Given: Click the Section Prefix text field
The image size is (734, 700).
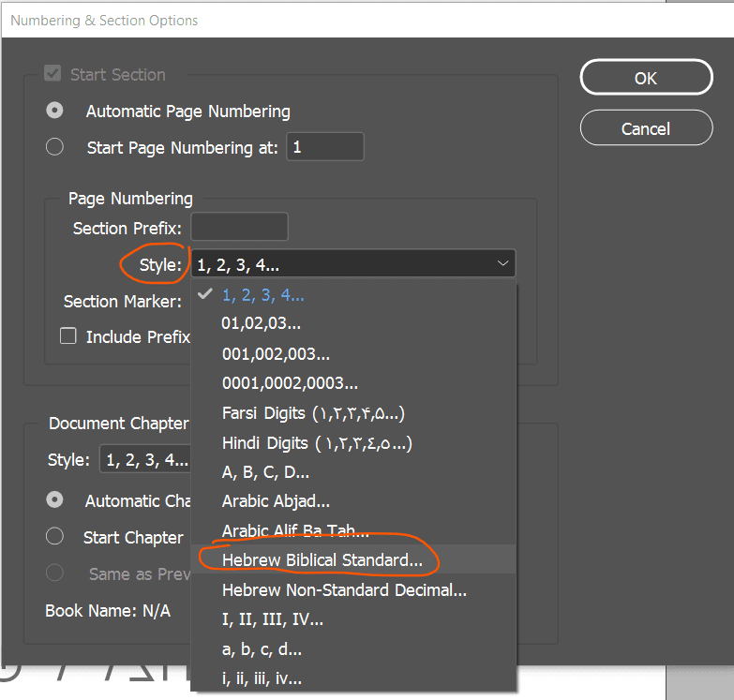Looking at the screenshot, I should click(239, 228).
